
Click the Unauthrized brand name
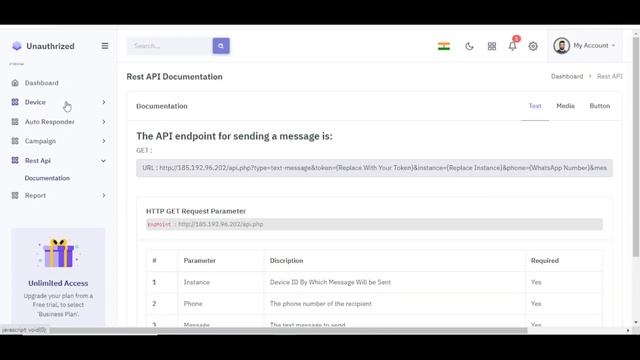tap(51, 46)
